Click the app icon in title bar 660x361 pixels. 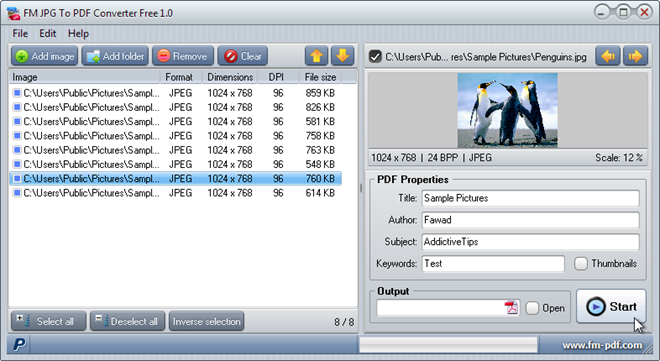pyautogui.click(x=13, y=13)
